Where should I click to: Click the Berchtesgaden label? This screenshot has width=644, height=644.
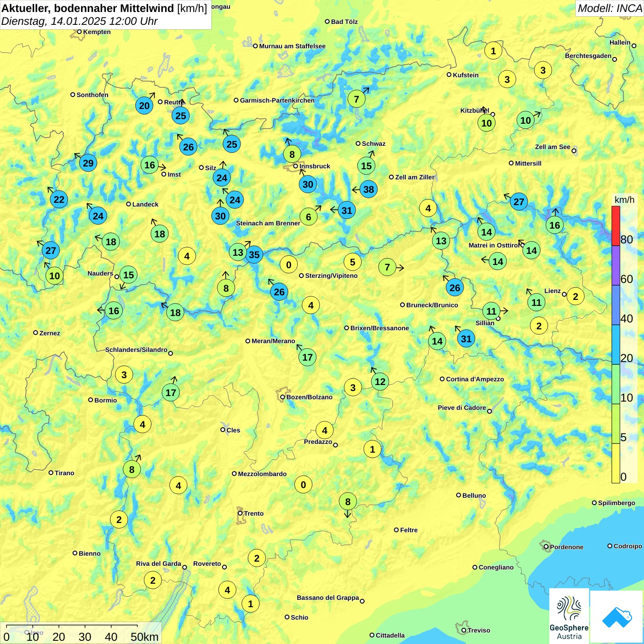click(588, 56)
